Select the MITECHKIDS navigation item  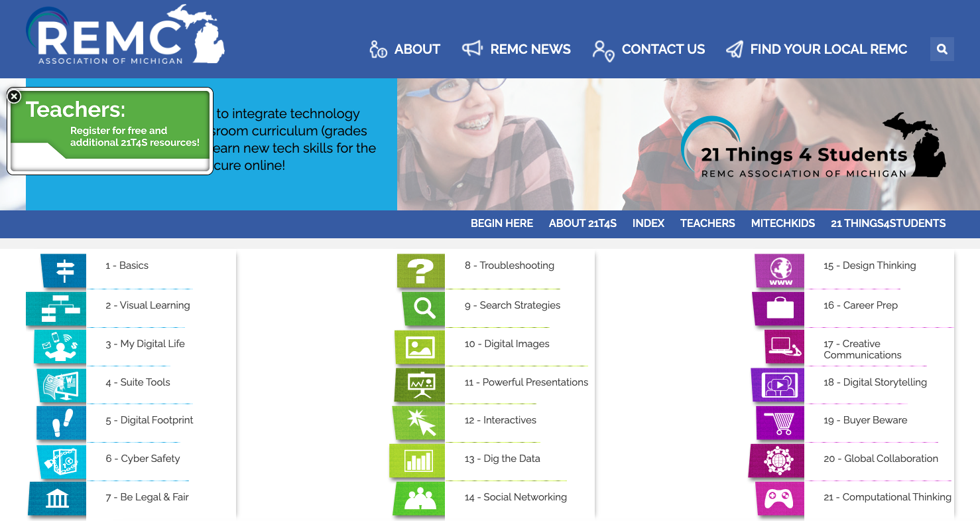pyautogui.click(x=782, y=224)
